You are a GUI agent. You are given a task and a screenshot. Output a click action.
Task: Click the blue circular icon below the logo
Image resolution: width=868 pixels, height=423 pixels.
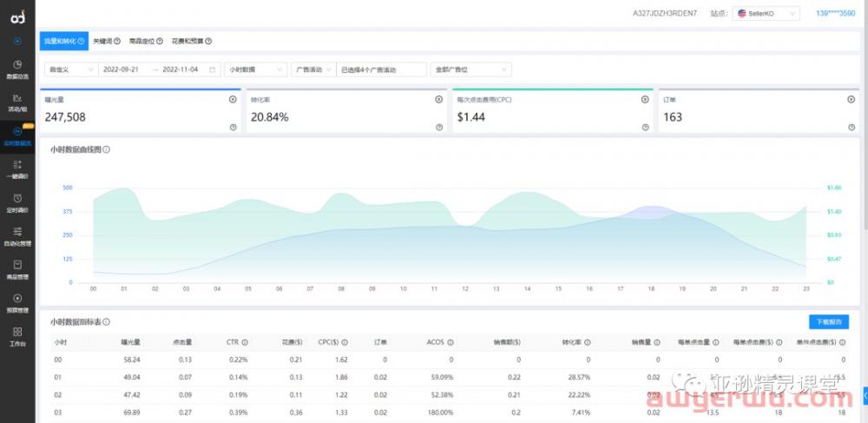click(x=17, y=41)
